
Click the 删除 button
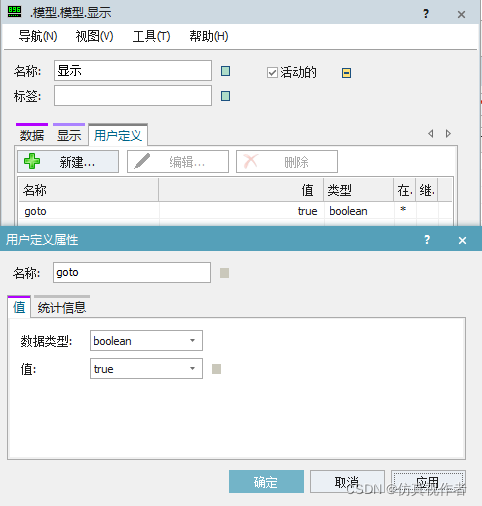tap(287, 162)
